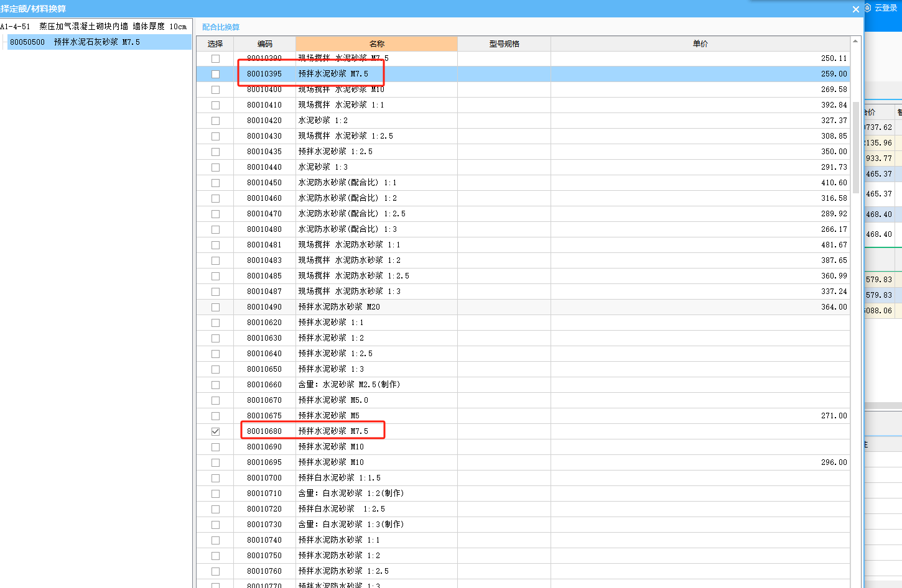The height and width of the screenshot is (588, 902).
Task: Click name cell 预拌白水泥砂浆 1:2.5
Action: [x=377, y=509]
